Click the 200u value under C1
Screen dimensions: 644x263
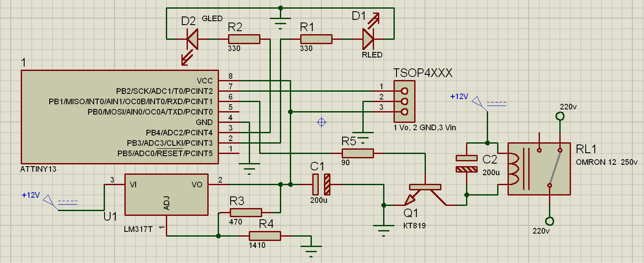tap(319, 201)
